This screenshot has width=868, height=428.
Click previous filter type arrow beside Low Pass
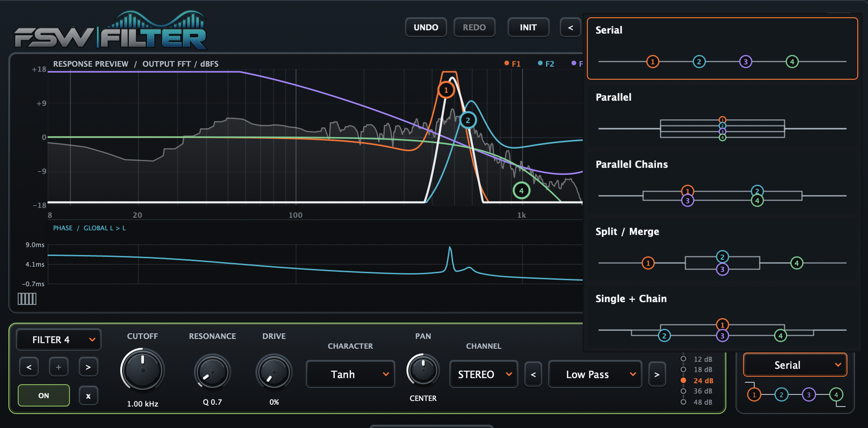point(533,374)
